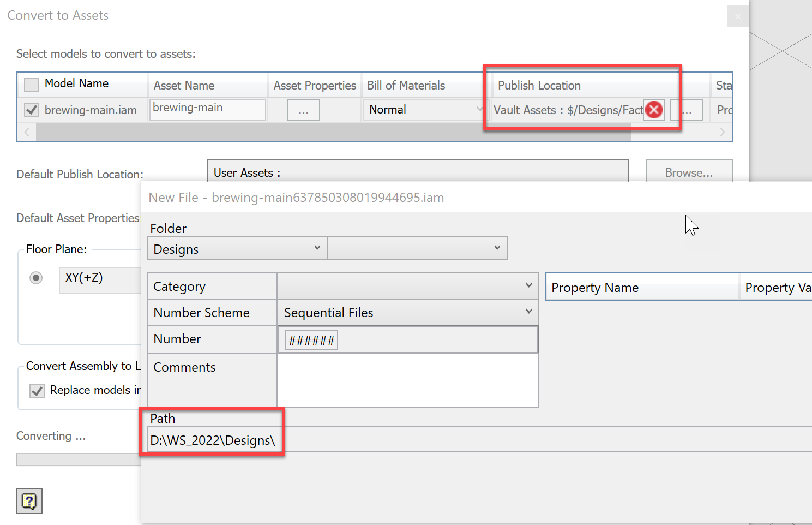
Task: Toggle the select-all checkbox in Model Name header
Action: [x=31, y=83]
